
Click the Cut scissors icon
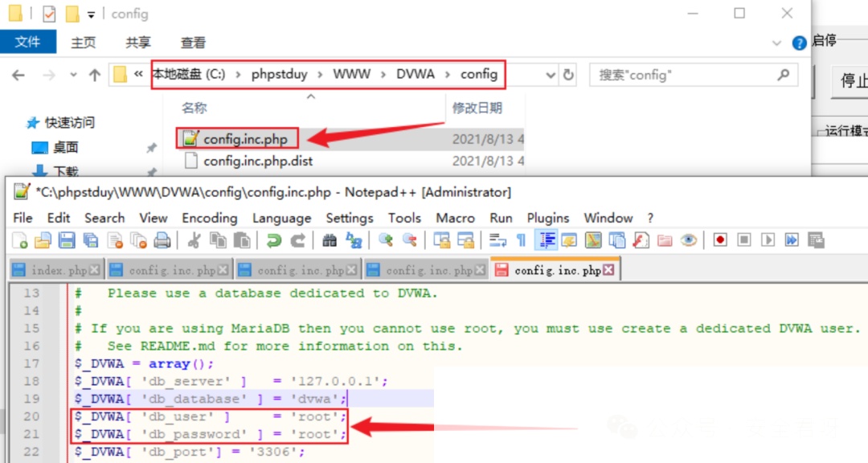[194, 240]
